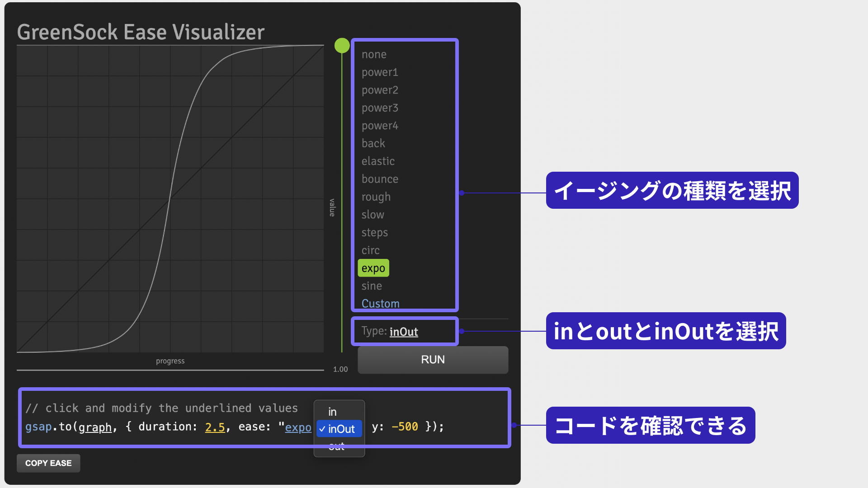Select the bounce ease
The height and width of the screenshot is (488, 868).
[x=380, y=179]
